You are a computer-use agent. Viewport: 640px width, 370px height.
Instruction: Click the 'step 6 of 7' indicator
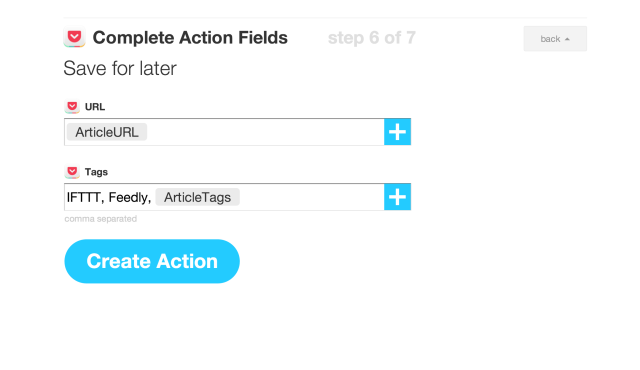pyautogui.click(x=372, y=38)
